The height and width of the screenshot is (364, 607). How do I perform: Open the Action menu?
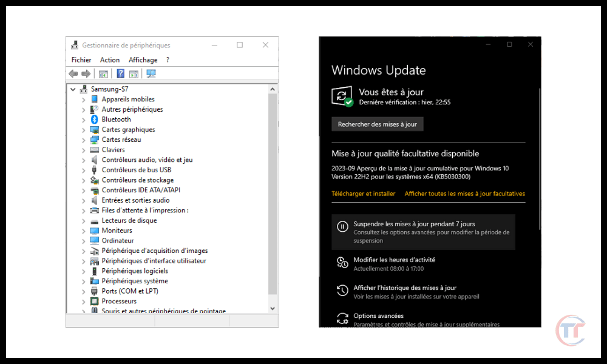click(110, 60)
